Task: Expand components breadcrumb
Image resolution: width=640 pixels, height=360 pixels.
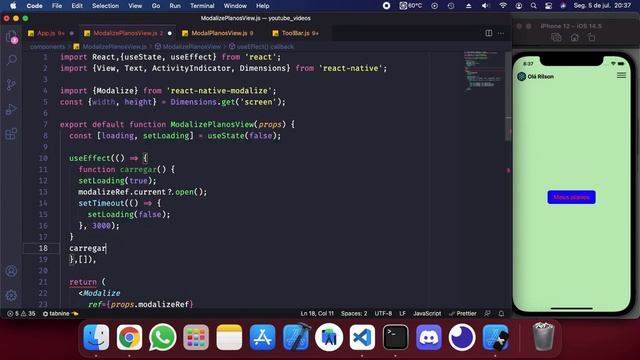Action: pyautogui.click(x=47, y=47)
